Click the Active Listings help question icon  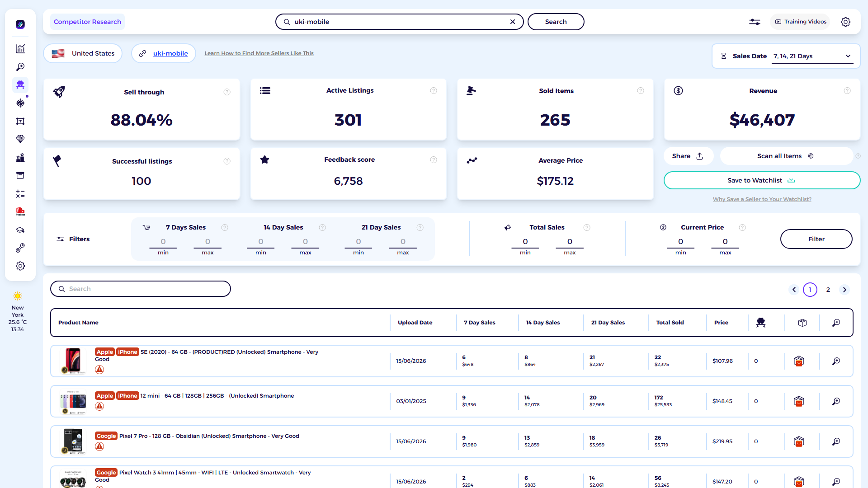434,91
